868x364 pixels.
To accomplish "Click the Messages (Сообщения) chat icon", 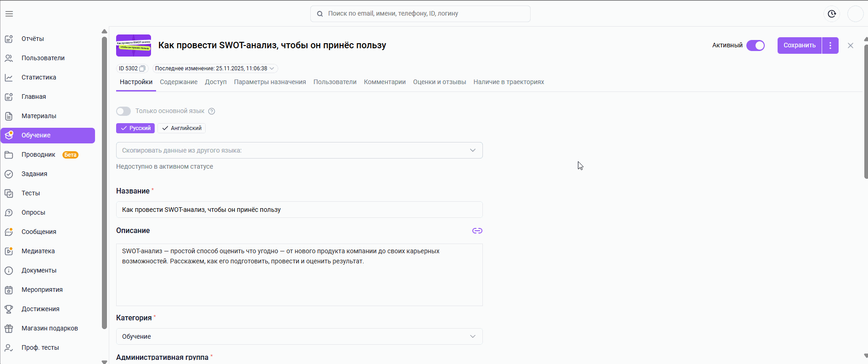I will 9,232.
